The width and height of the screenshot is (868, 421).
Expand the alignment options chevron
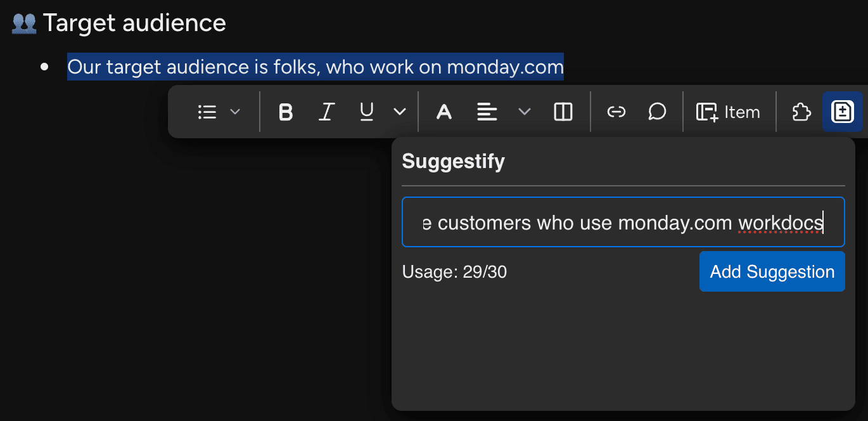click(525, 112)
